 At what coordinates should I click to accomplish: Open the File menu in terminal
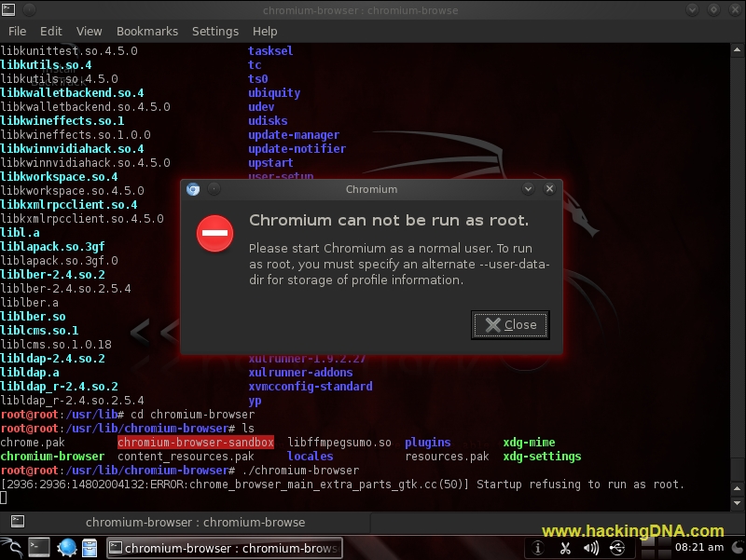[x=17, y=32]
